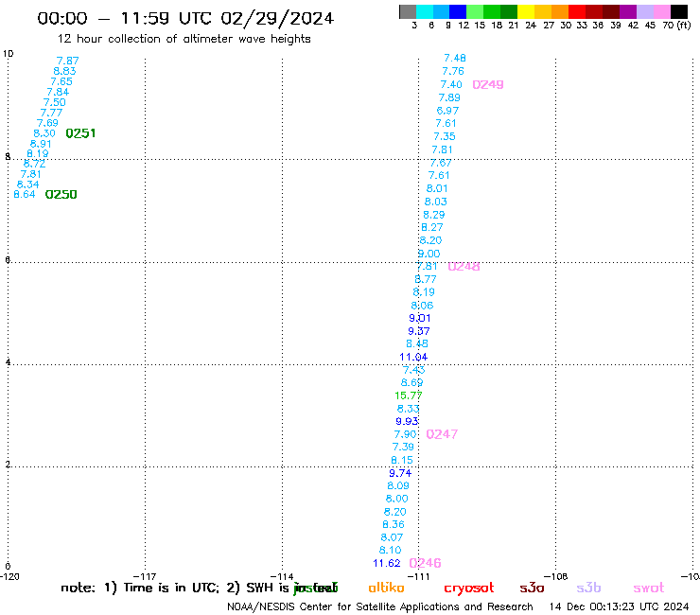This screenshot has width=700, height=615.
Task: Select the wave height reading 9.93
Action: point(407,421)
